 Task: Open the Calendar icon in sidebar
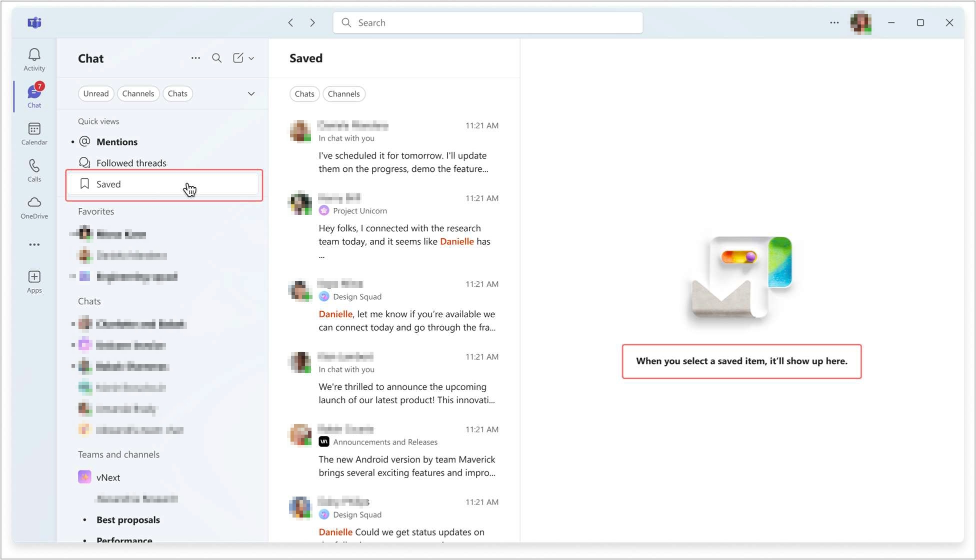tap(34, 129)
